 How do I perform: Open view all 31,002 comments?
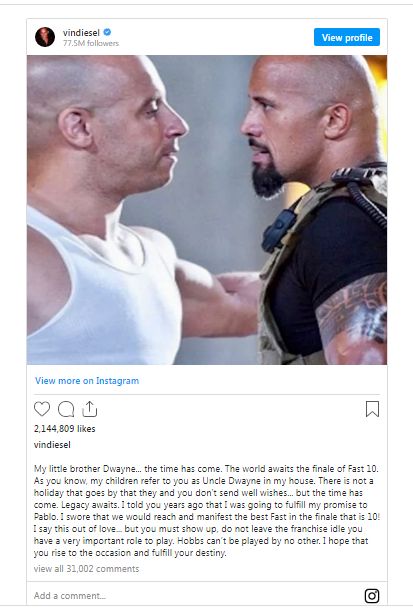pyautogui.click(x=86, y=569)
